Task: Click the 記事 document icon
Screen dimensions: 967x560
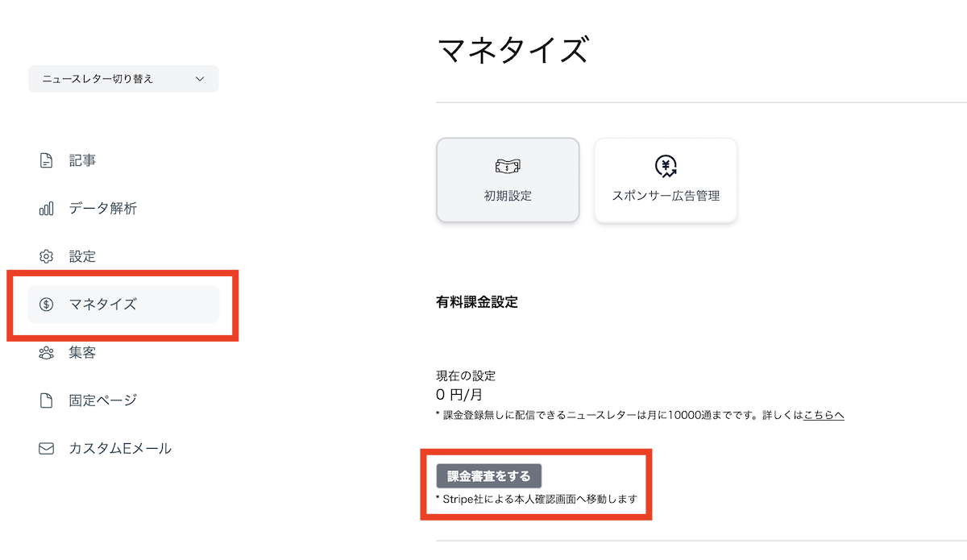Action: [x=47, y=160]
